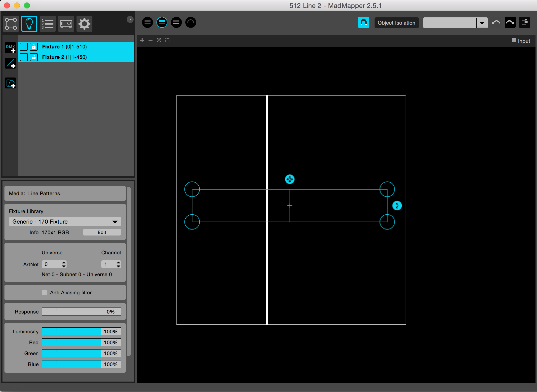Click the bottom-right fixture corner handle

click(387, 222)
